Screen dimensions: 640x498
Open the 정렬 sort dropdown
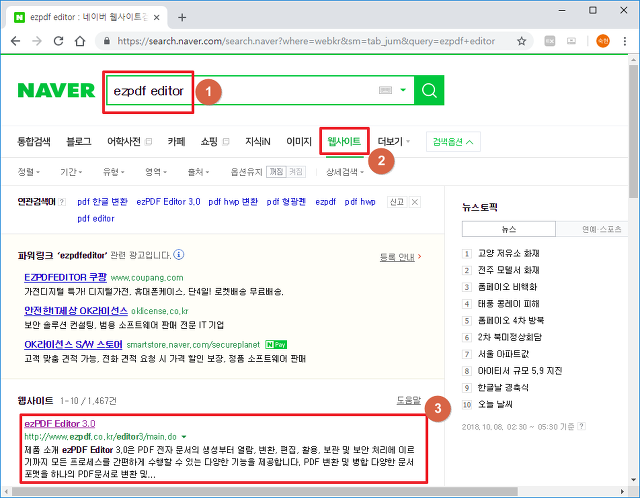tap(29, 172)
